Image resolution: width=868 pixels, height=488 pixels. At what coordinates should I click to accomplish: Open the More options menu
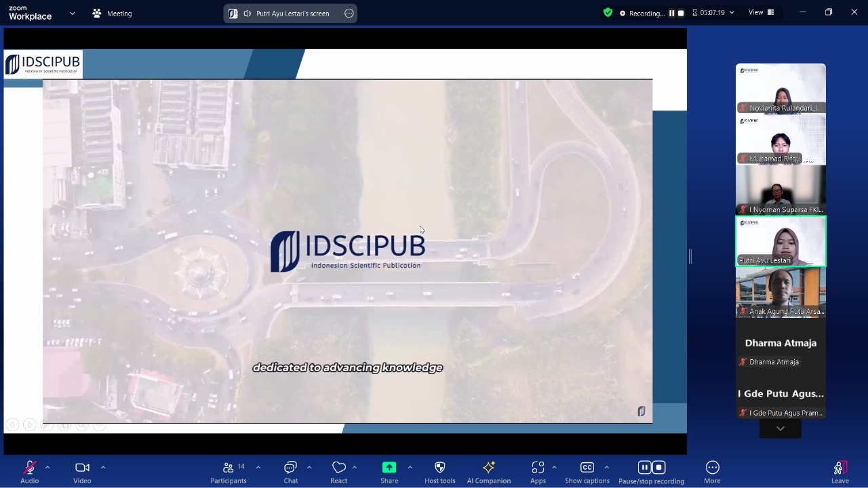[x=712, y=472]
